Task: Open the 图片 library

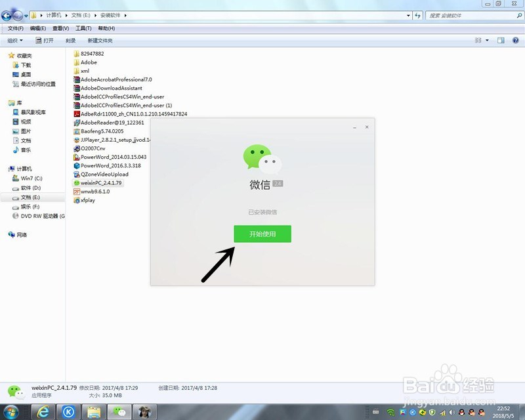Action: click(22, 131)
